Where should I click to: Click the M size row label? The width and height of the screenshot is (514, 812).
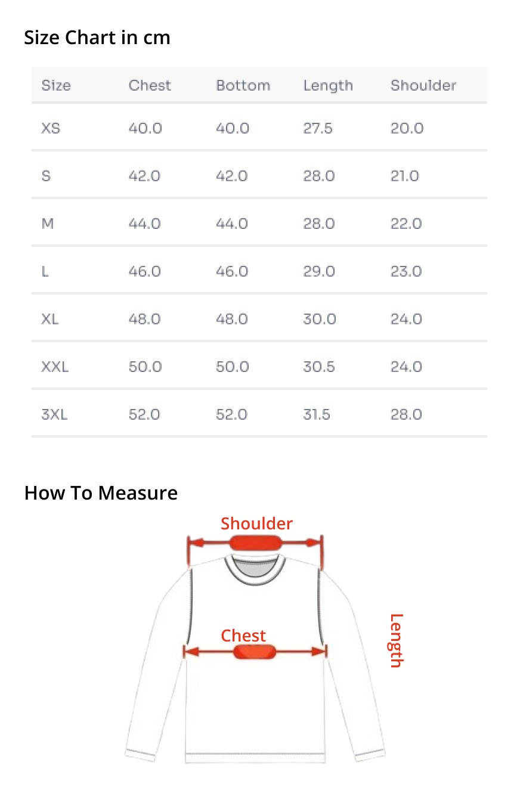[48, 224]
